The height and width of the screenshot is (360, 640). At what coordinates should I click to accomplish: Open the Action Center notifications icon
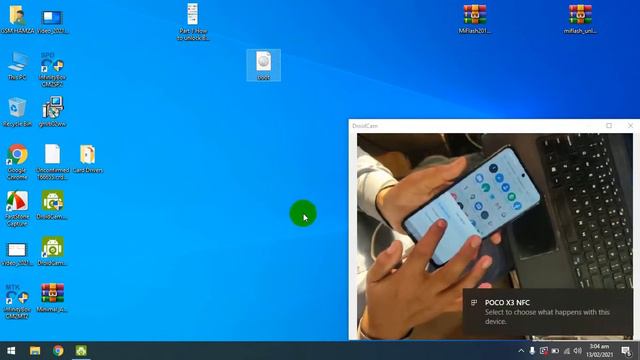[626, 351]
